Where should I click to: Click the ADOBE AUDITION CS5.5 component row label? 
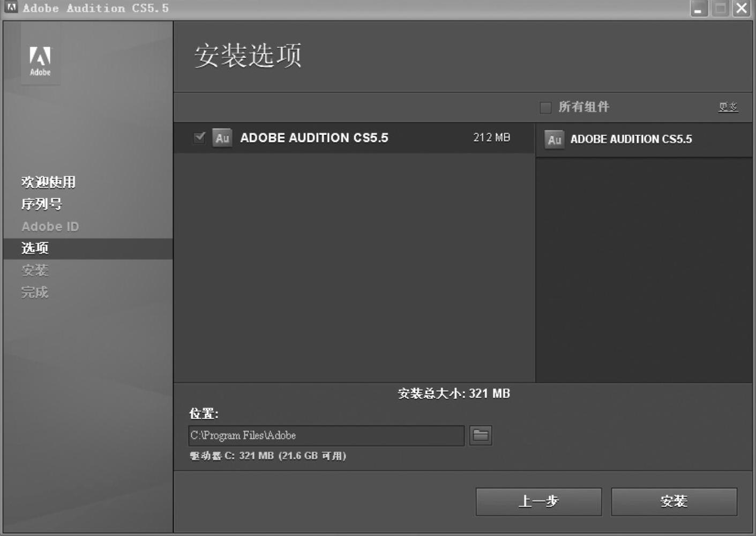314,138
